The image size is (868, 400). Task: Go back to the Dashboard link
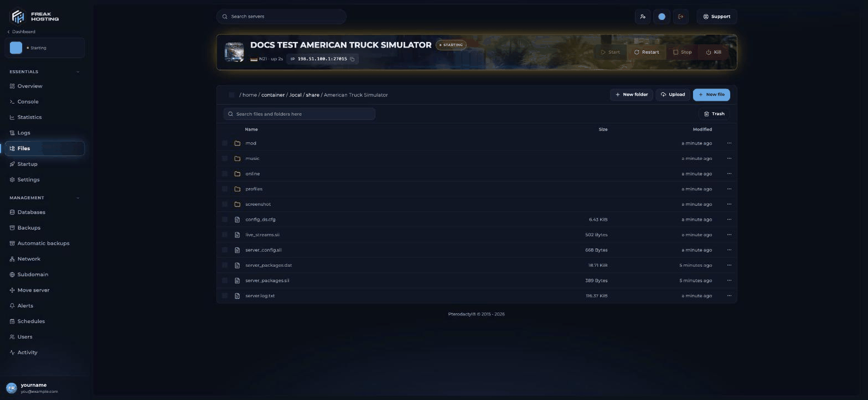[x=21, y=32]
